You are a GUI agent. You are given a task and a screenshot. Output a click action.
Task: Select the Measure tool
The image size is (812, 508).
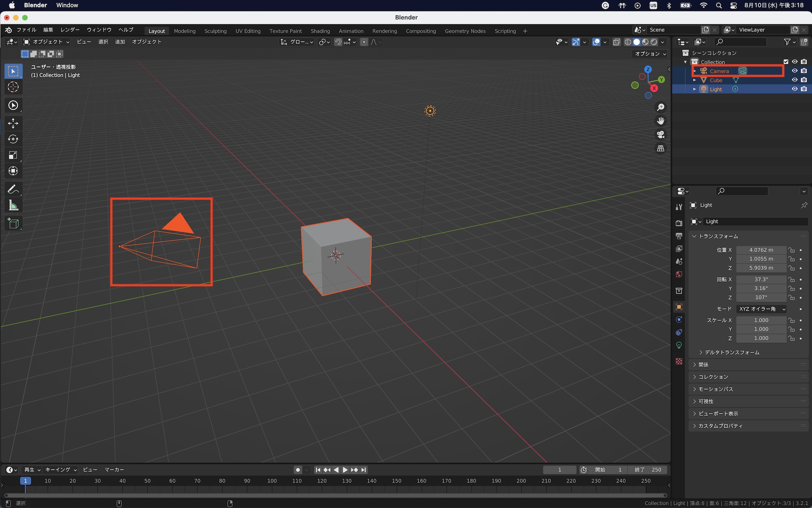13,205
